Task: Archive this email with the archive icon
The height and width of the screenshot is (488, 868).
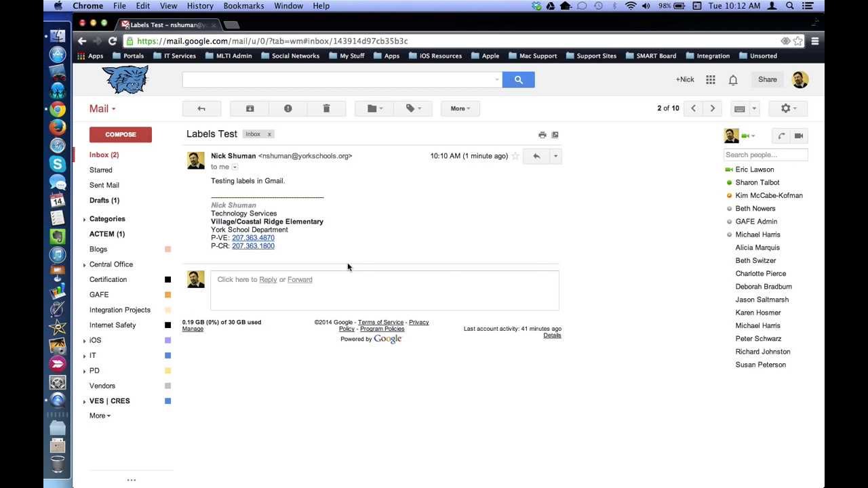Action: tap(250, 108)
